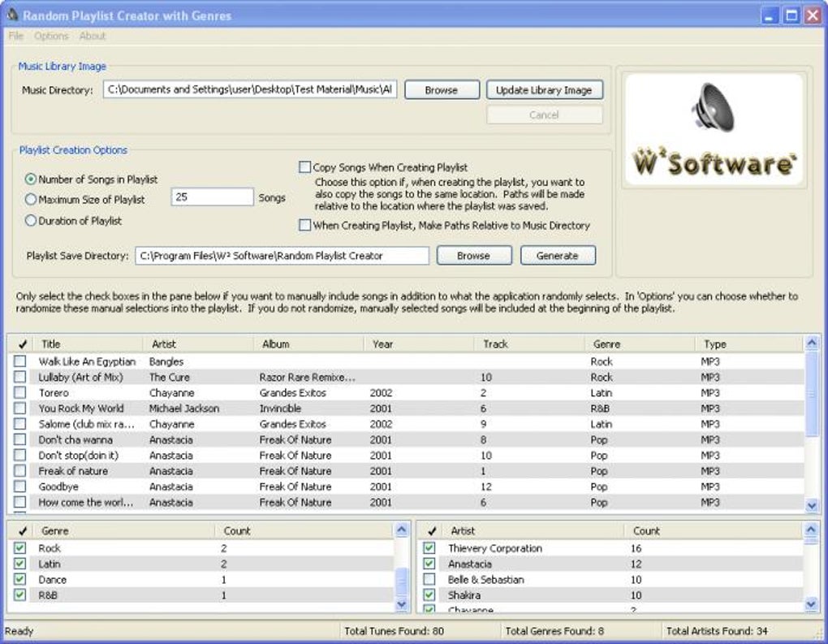Click the checkmark column header in song list

click(22, 344)
